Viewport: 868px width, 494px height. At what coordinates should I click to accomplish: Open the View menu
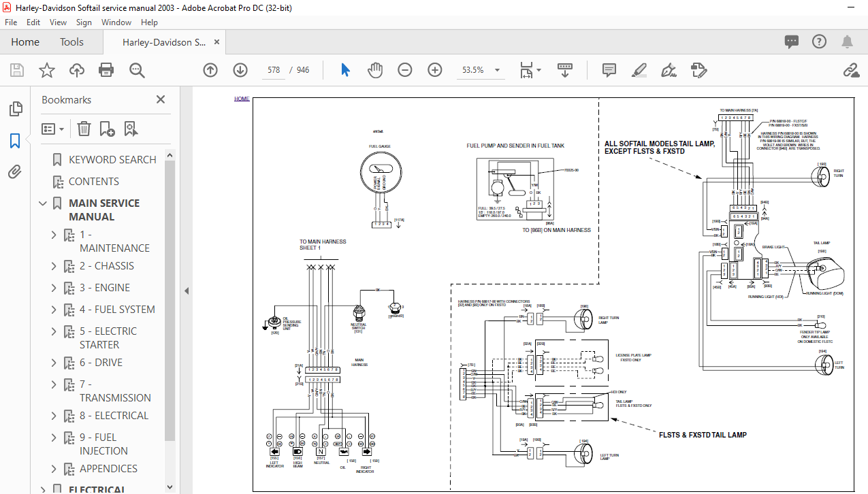(x=58, y=22)
